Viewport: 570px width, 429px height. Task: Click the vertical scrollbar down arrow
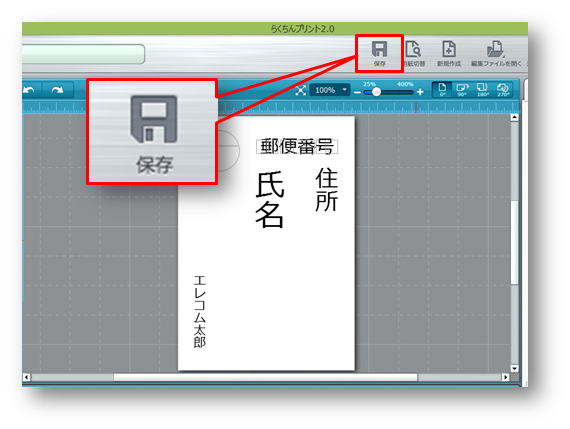click(514, 369)
